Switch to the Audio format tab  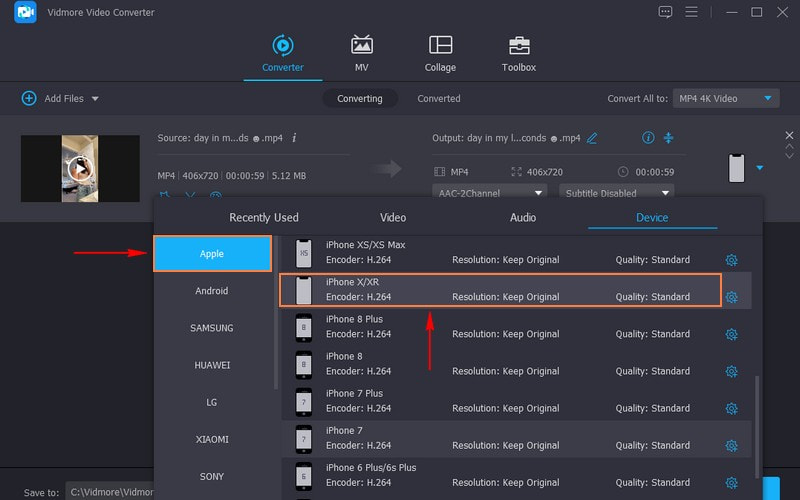(x=523, y=217)
